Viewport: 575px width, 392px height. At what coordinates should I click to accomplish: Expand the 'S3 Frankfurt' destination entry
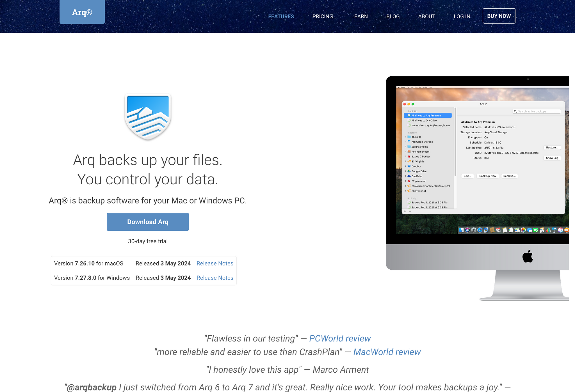[x=405, y=191]
